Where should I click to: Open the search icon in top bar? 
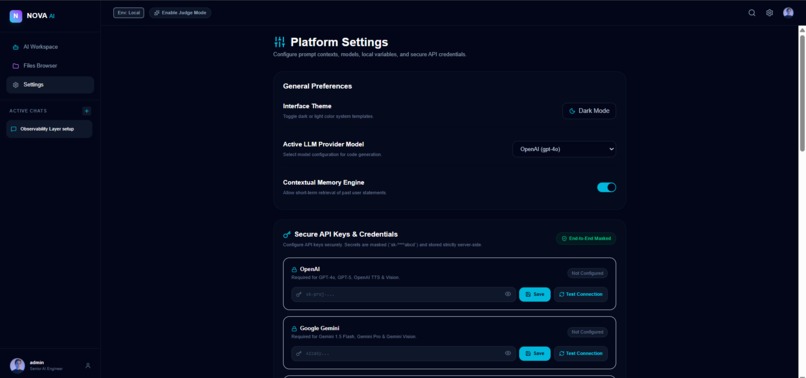(752, 13)
